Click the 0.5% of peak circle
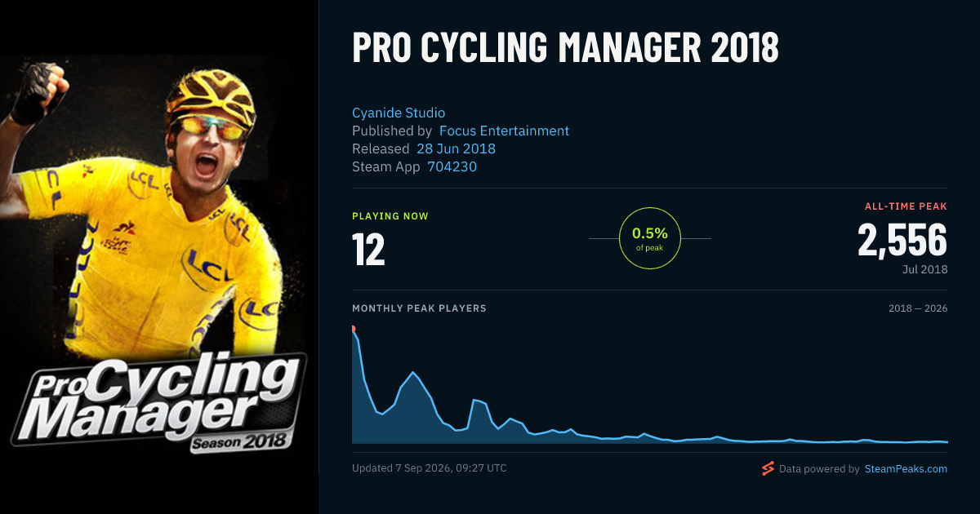This screenshot has width=980, height=514. 650,238
